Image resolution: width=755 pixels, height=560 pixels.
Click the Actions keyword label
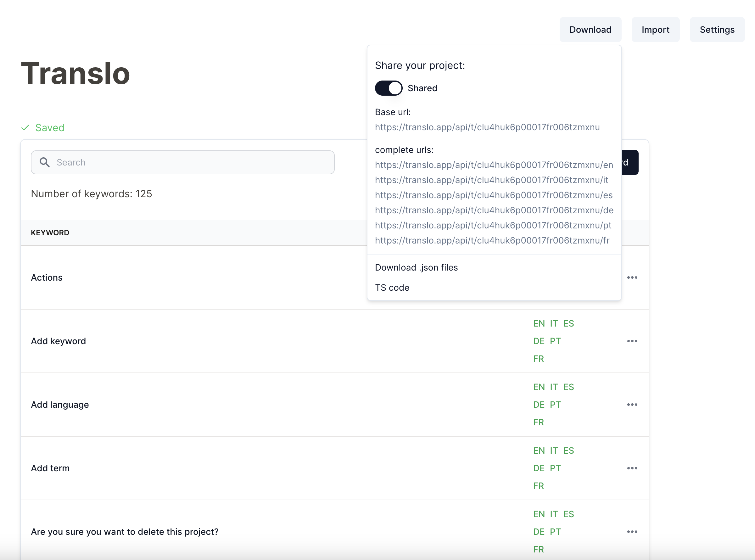coord(47,277)
